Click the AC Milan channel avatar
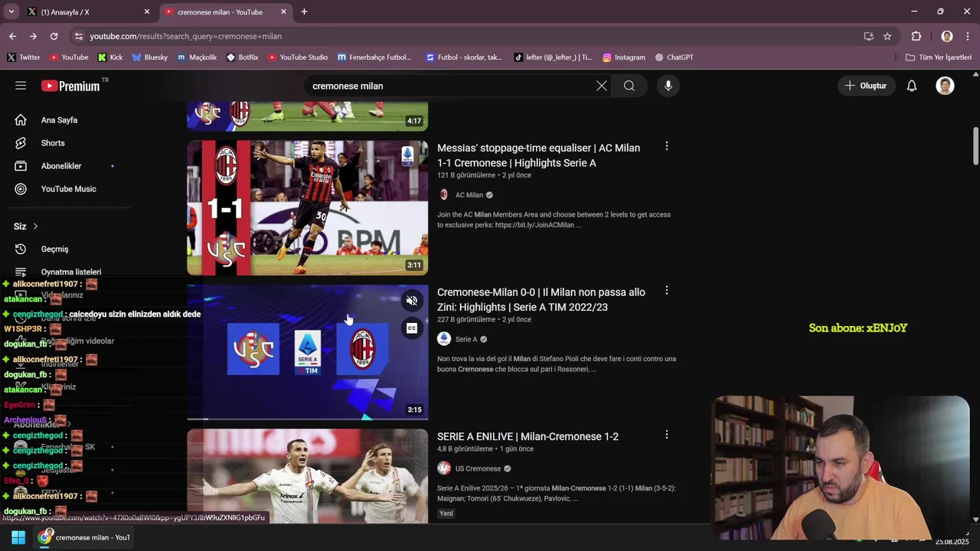This screenshot has height=551, width=980. click(x=444, y=195)
